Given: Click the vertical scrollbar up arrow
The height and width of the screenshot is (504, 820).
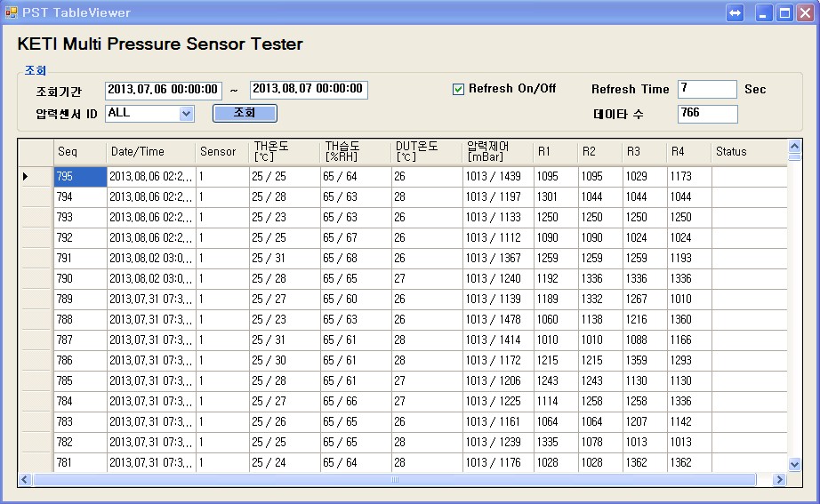Looking at the screenshot, I should 794,146.
